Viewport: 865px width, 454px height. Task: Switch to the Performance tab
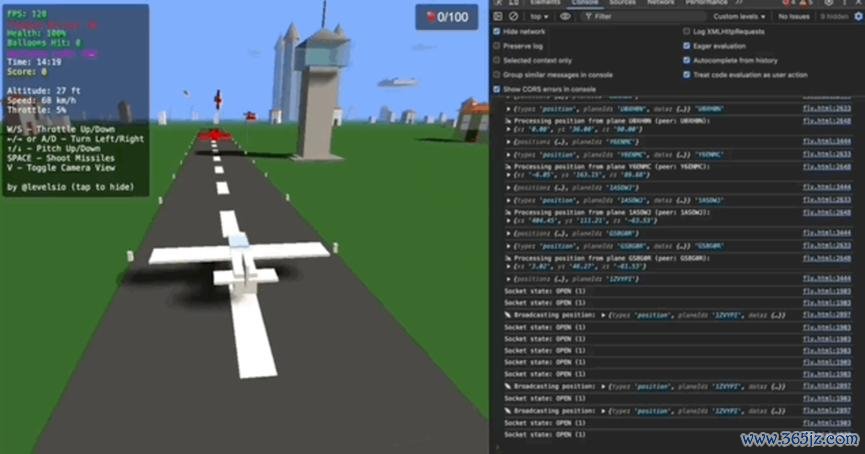706,2
